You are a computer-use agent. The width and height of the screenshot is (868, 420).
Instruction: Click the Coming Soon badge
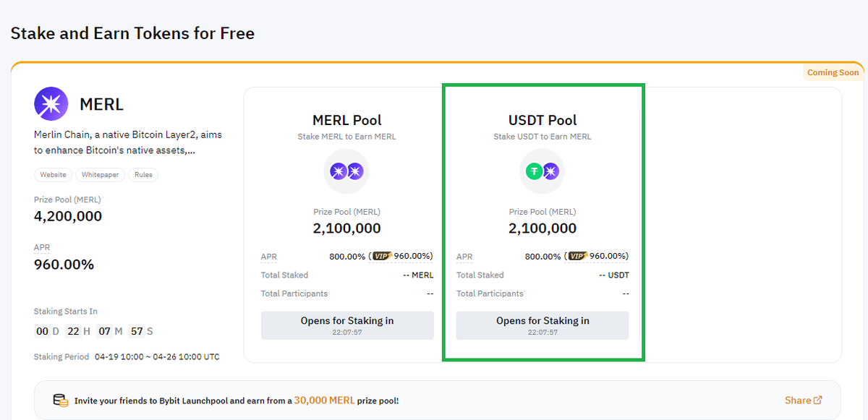833,72
